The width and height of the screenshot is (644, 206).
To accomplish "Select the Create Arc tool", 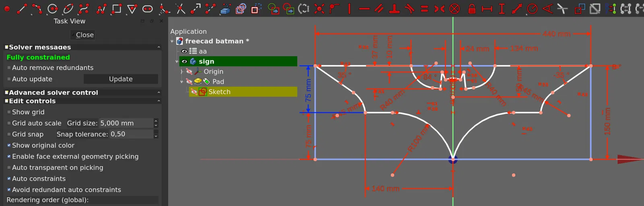I will tap(37, 8).
